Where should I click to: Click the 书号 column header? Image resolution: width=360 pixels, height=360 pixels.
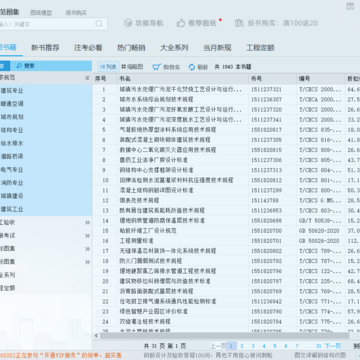[273, 79]
